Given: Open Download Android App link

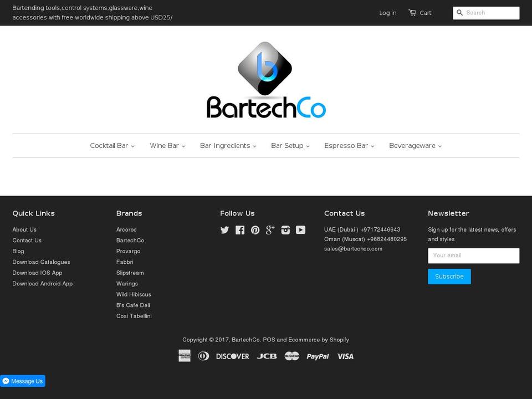Looking at the screenshot, I should point(43,284).
